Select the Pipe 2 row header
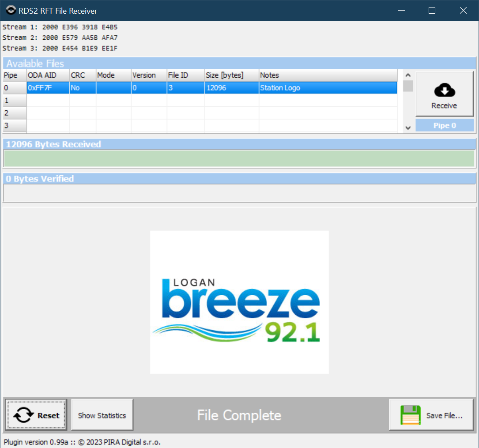Viewport: 479px width, 448px height. 15,113
